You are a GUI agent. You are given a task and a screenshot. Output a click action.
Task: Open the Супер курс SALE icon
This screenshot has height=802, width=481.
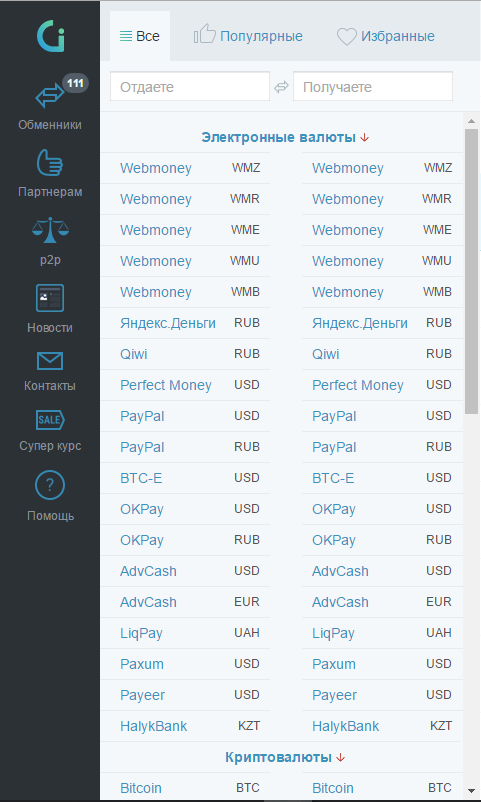point(50,420)
